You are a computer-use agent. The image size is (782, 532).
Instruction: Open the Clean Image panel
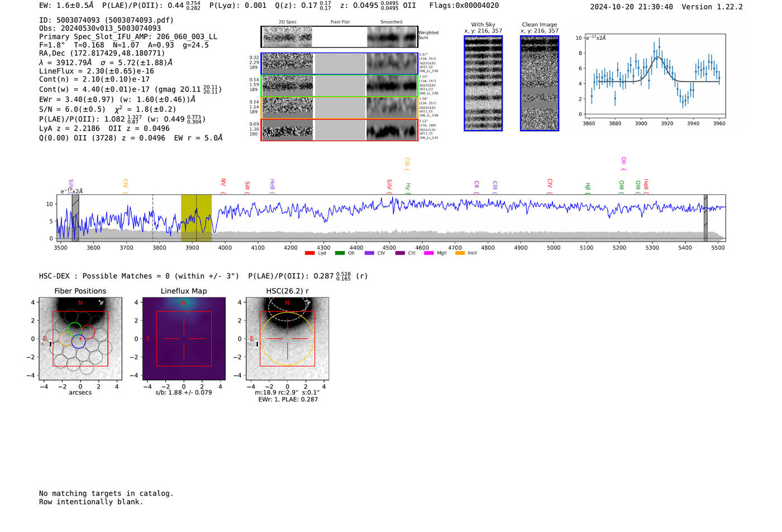[x=540, y=83]
